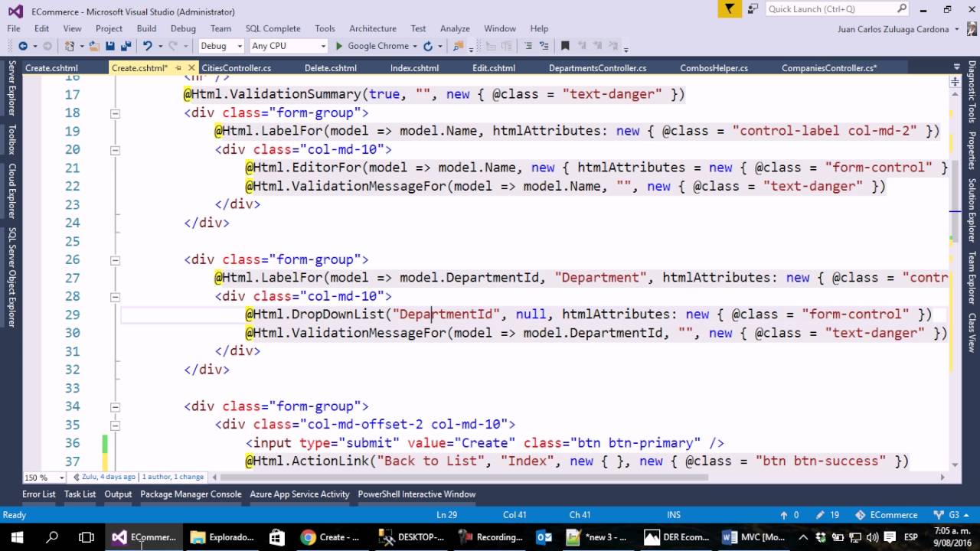This screenshot has height=551, width=980.
Task: Switch to DepartmentsController.cs tab
Action: pos(597,68)
